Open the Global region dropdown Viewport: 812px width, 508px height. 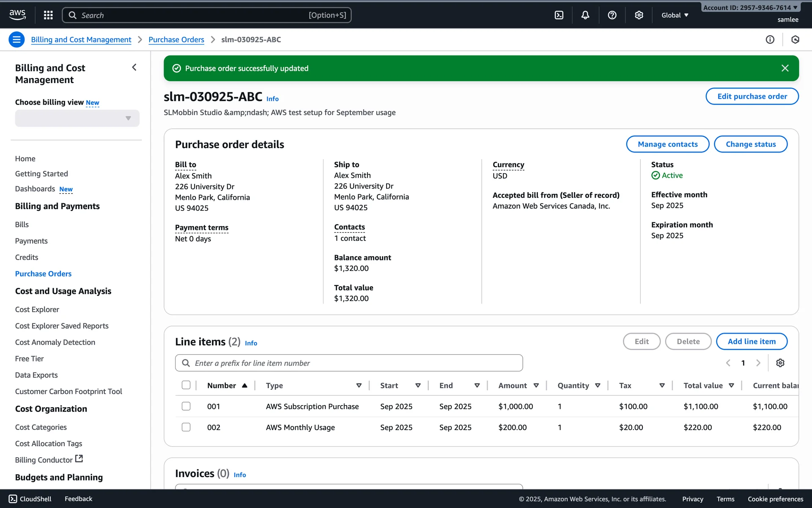tap(675, 15)
